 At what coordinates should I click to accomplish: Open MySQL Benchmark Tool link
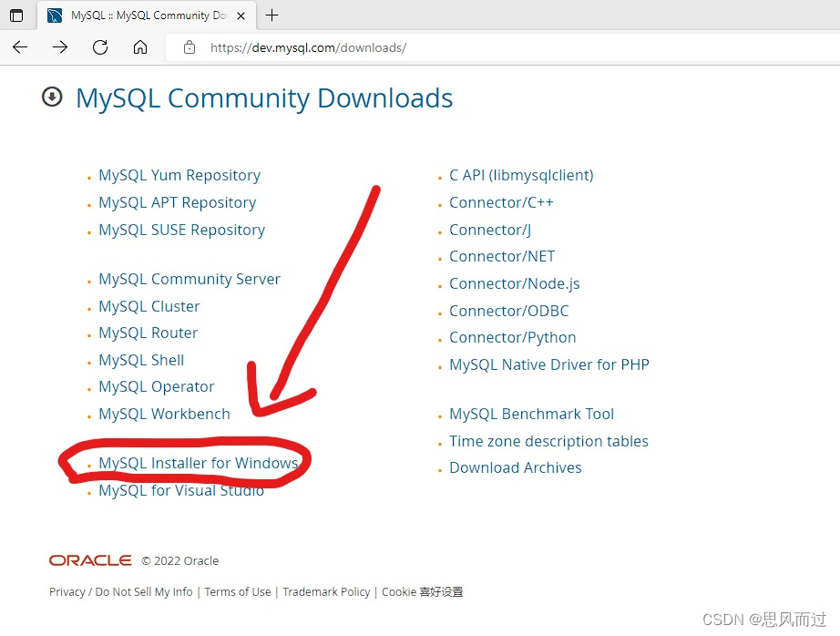[x=531, y=415]
